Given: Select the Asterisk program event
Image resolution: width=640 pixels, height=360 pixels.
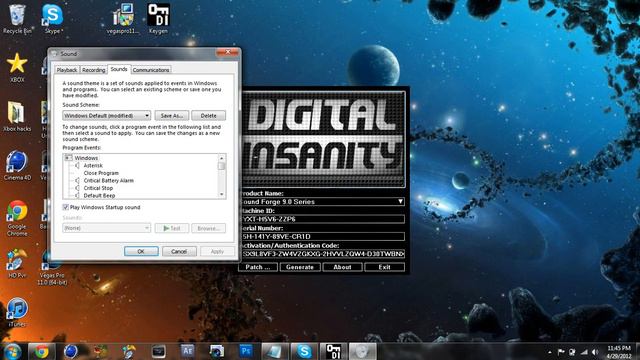Looking at the screenshot, I should pyautogui.click(x=93, y=165).
